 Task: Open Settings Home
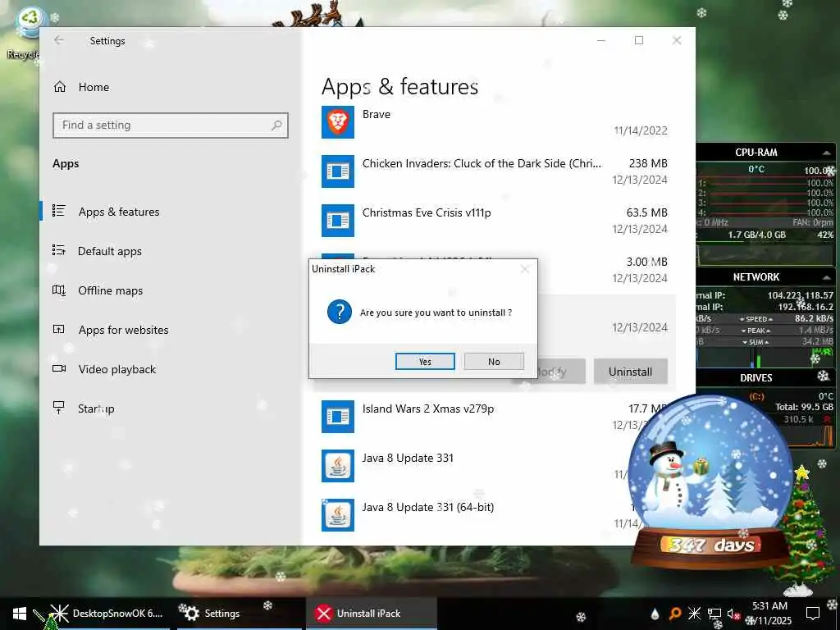point(94,87)
